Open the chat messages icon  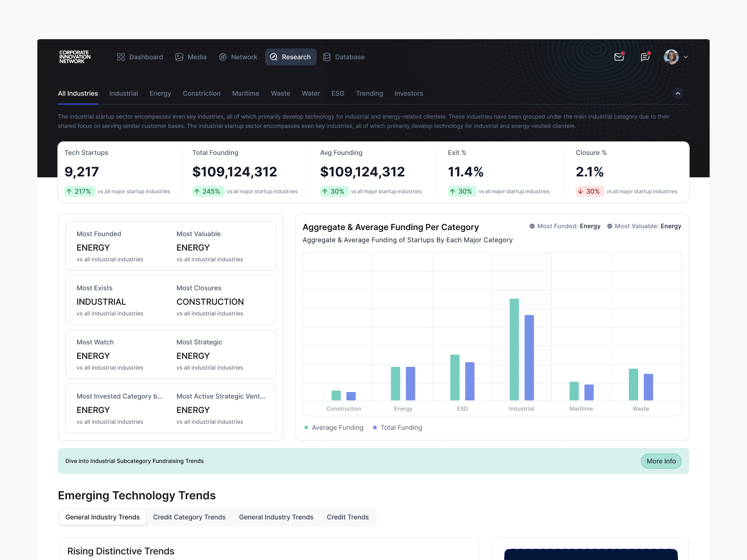point(645,57)
